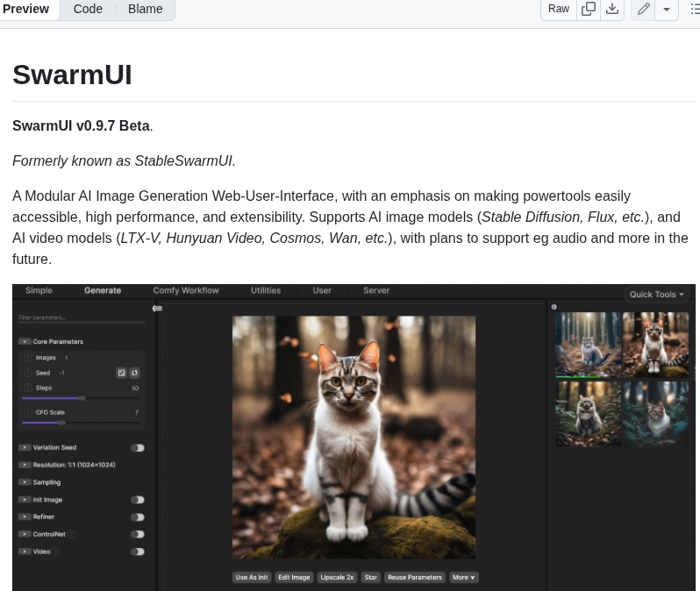This screenshot has width=700, height=591.
Task: Switch to the Code tab
Action: (x=88, y=9)
